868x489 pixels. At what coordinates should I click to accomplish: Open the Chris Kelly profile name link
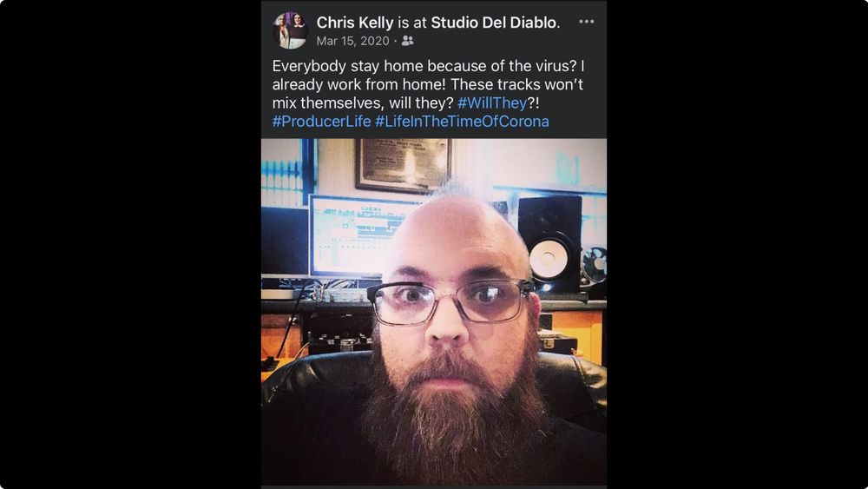coord(355,23)
